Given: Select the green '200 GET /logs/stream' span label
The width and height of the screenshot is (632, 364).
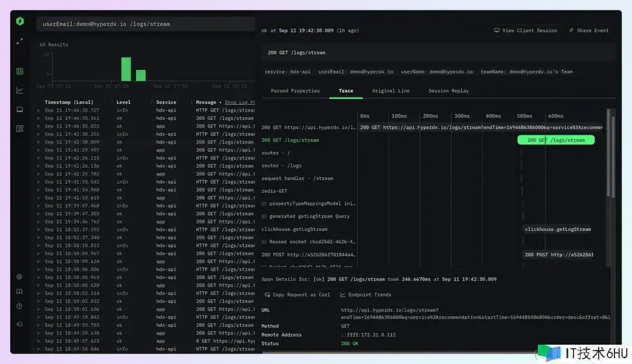Looking at the screenshot, I should click(290, 140).
